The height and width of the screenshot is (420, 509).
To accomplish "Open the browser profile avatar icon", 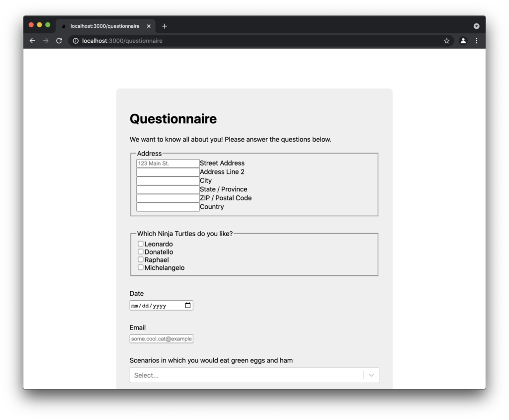I will click(463, 41).
